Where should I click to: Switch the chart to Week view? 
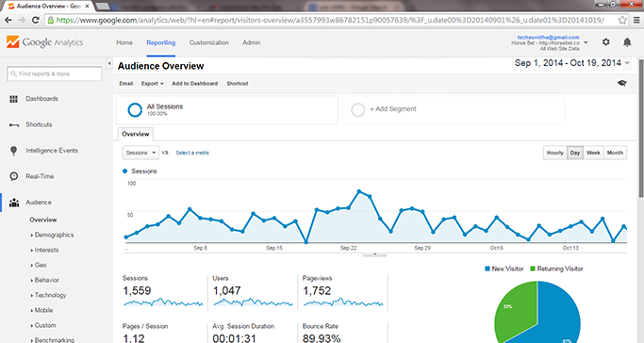593,153
